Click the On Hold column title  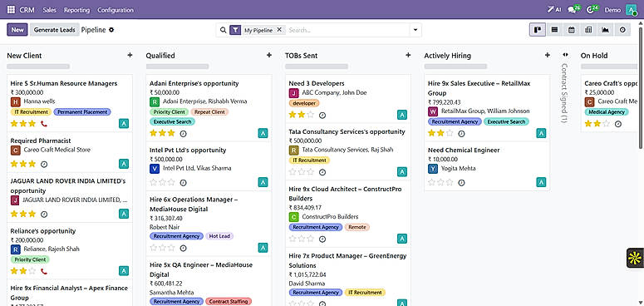[594, 56]
